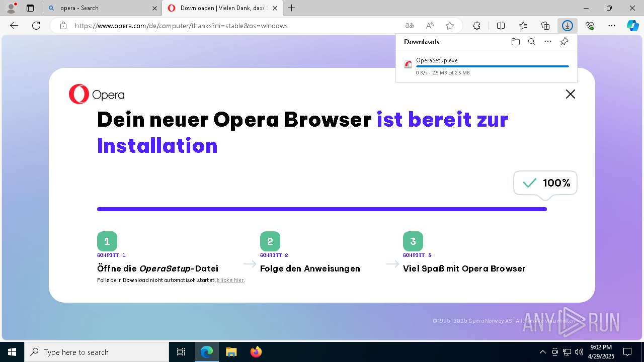Image resolution: width=644 pixels, height=362 pixels.
Task: Click the purple installation progress bar
Action: [x=322, y=209]
